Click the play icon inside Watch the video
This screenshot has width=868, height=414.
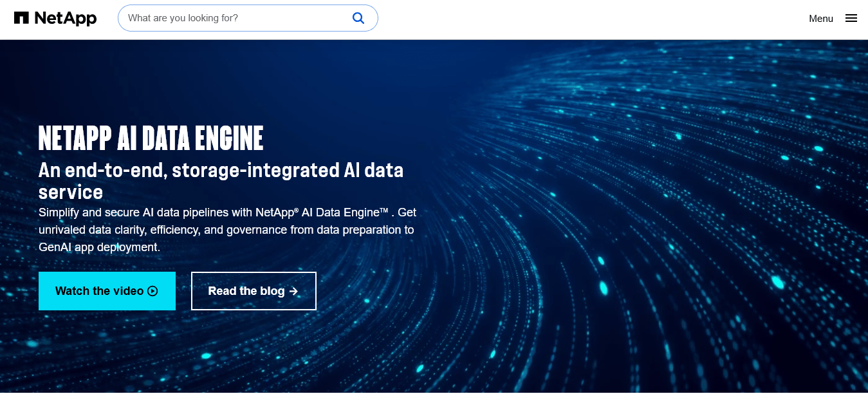152,291
